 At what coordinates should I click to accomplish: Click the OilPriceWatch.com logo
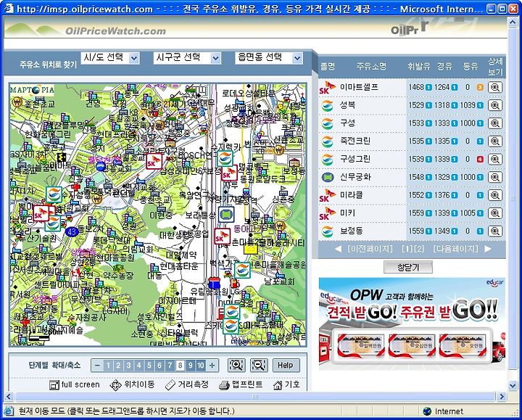point(115,31)
